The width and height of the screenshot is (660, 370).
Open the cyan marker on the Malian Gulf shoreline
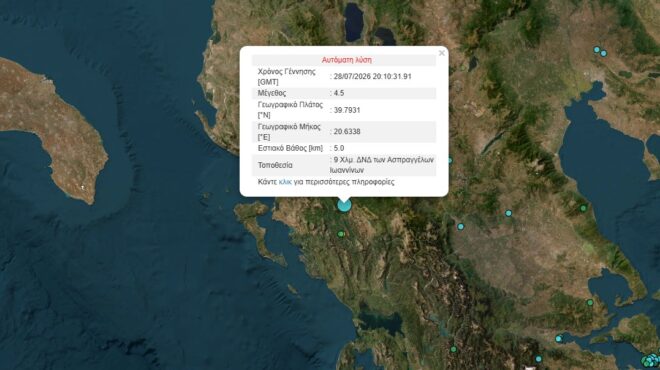[559, 338]
